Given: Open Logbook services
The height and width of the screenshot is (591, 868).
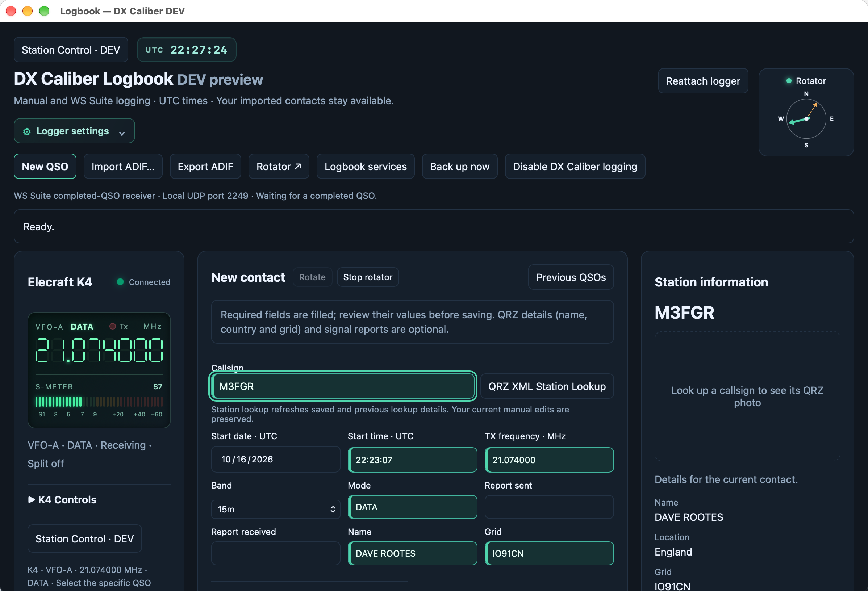Looking at the screenshot, I should (365, 167).
